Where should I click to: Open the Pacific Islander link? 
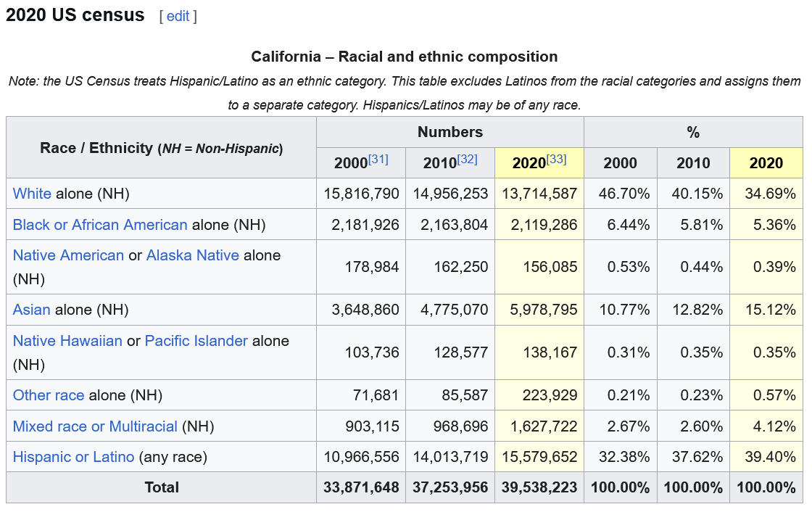196,340
